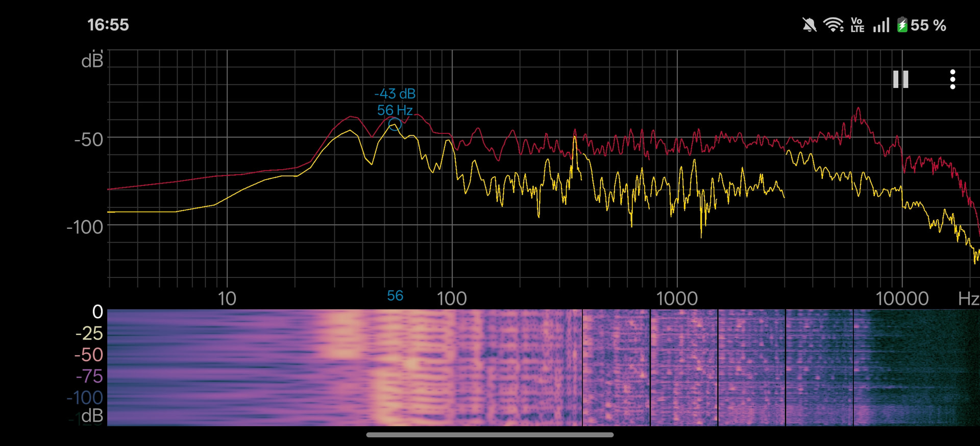Tap the -50 label on spectrum dB axis
Screen dimensions: 980x446
click(89, 139)
